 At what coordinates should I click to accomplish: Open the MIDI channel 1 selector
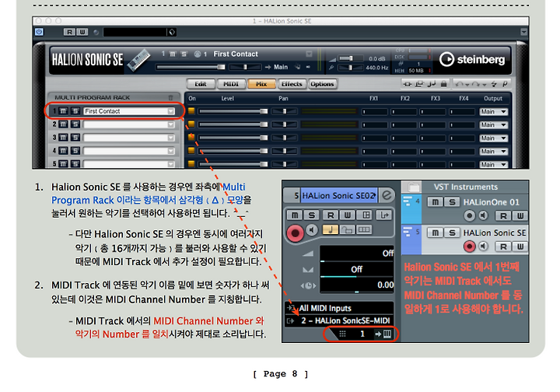coord(362,334)
